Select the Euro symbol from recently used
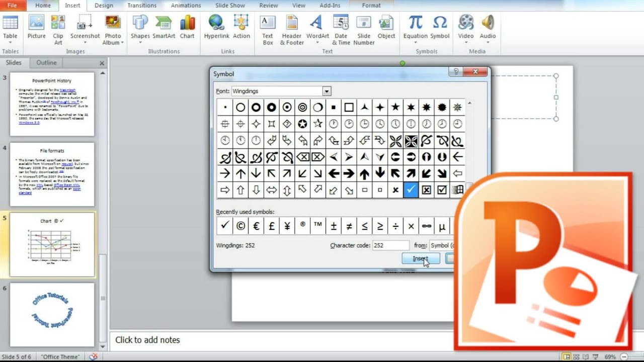644x362 pixels. [256, 226]
